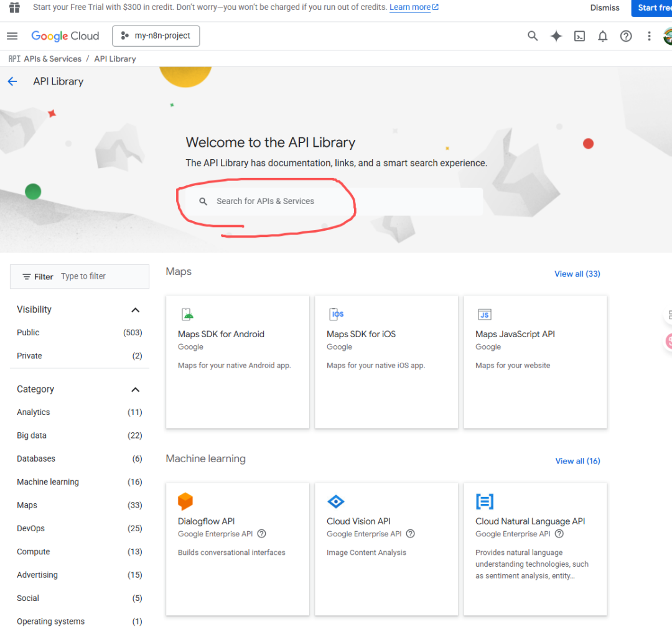
Task: Open the hamburger navigation menu
Action: (x=12, y=36)
